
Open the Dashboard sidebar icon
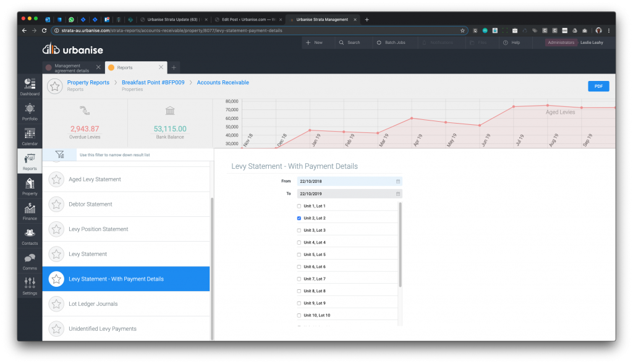pos(29,85)
